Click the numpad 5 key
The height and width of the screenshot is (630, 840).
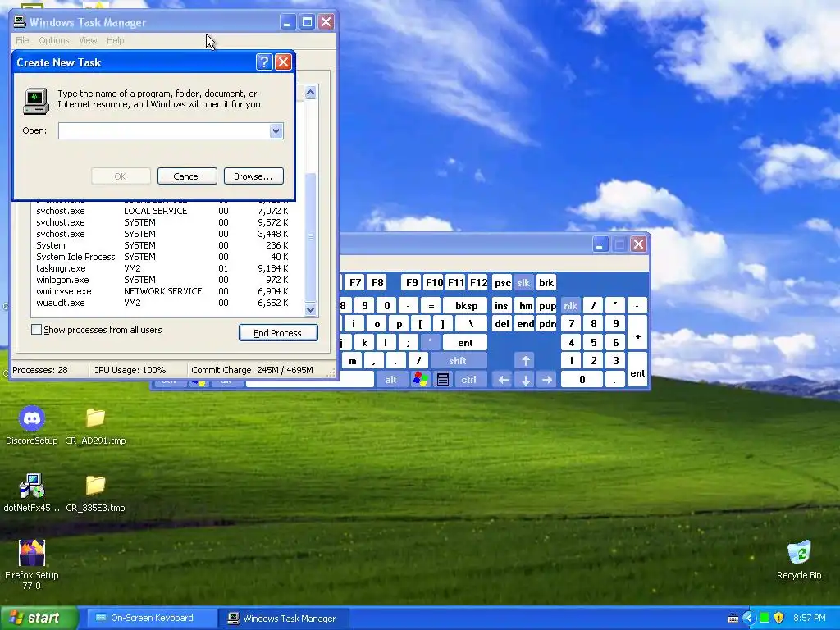593,342
